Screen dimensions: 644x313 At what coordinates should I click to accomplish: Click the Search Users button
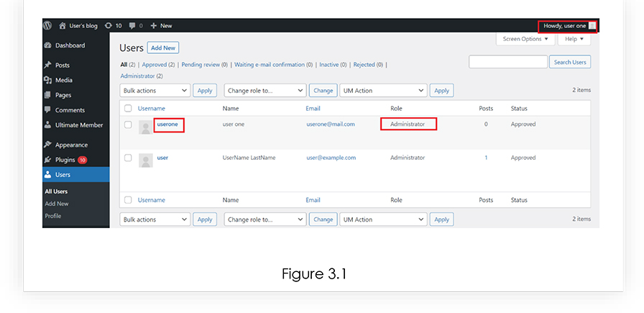pyautogui.click(x=570, y=62)
